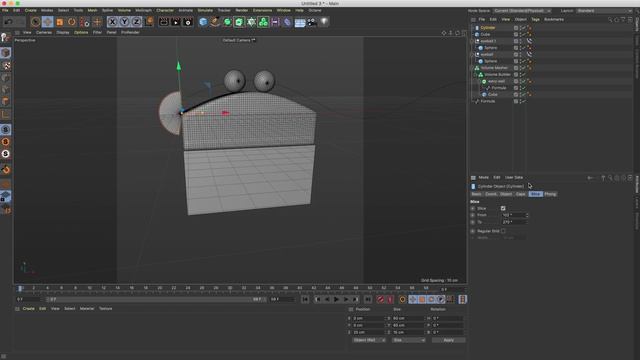Viewport: 640px width, 360px height.
Task: Enable Snap icon in left palette
Action: click(x=6, y=169)
